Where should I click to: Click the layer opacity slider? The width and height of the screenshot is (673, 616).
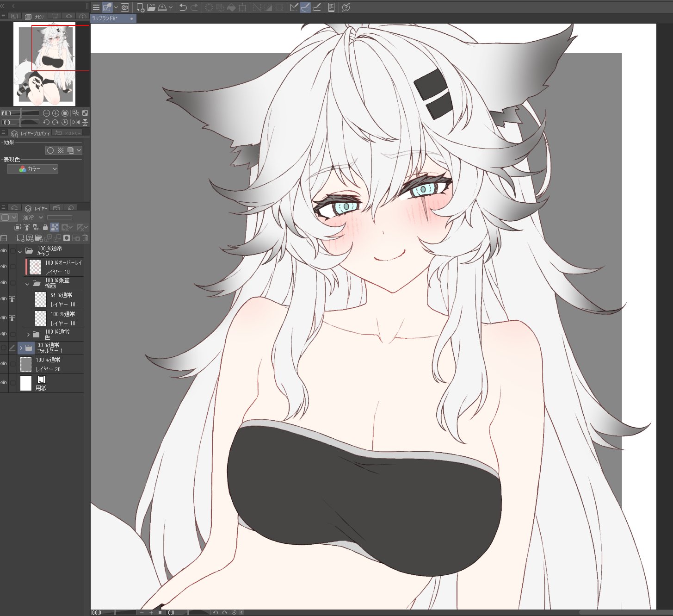60,217
